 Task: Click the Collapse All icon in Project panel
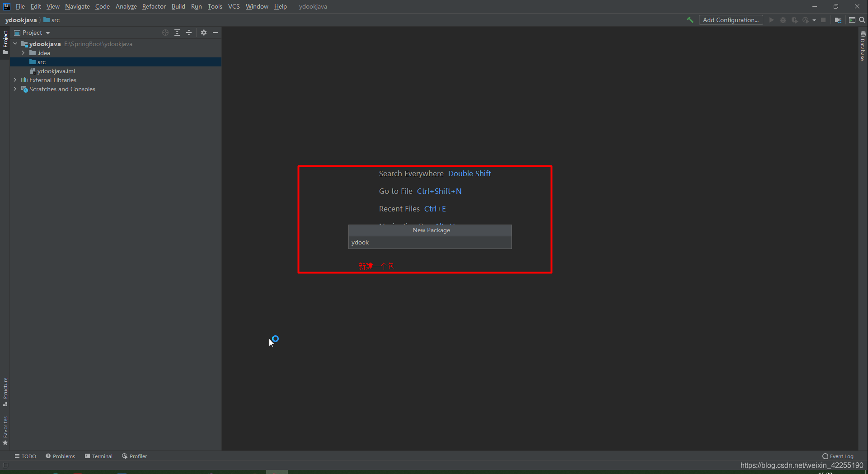click(x=189, y=33)
